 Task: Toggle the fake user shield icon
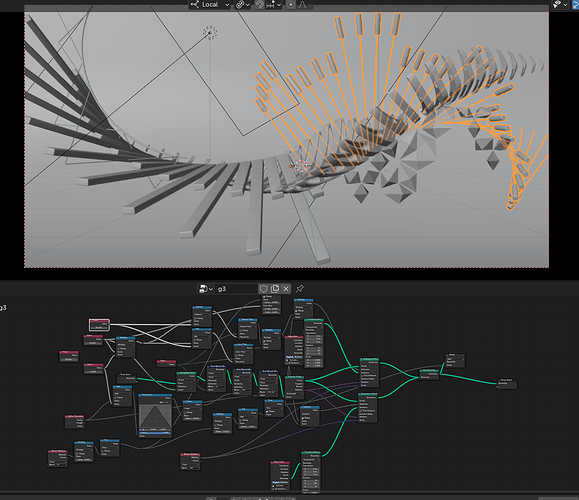[263, 289]
